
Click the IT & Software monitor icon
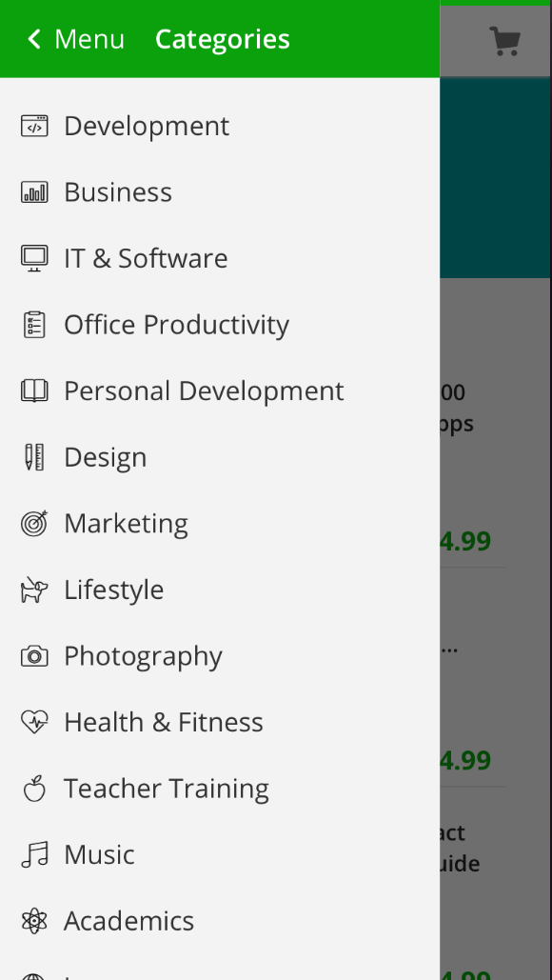pos(34,258)
